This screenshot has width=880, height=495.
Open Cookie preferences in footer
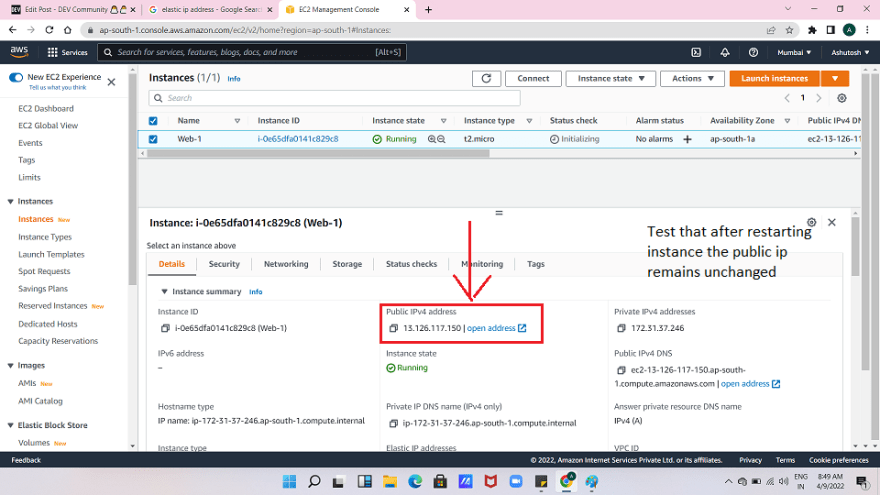(838, 460)
